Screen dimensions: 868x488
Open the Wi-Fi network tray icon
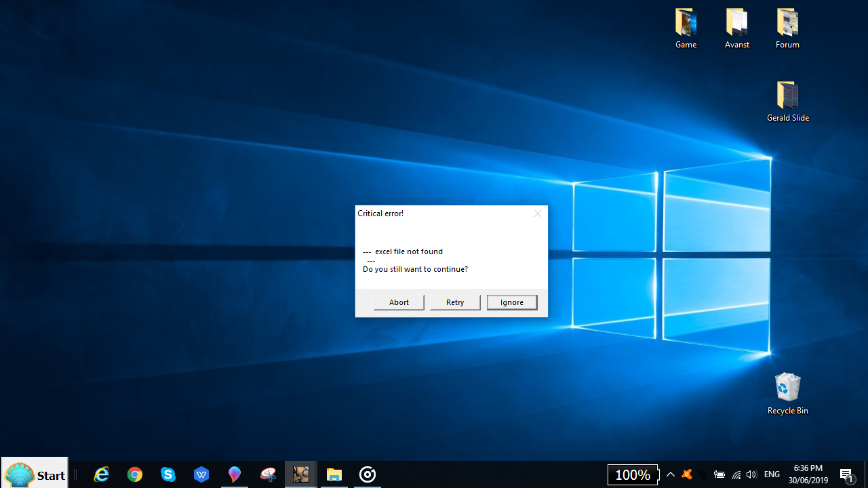pos(736,474)
